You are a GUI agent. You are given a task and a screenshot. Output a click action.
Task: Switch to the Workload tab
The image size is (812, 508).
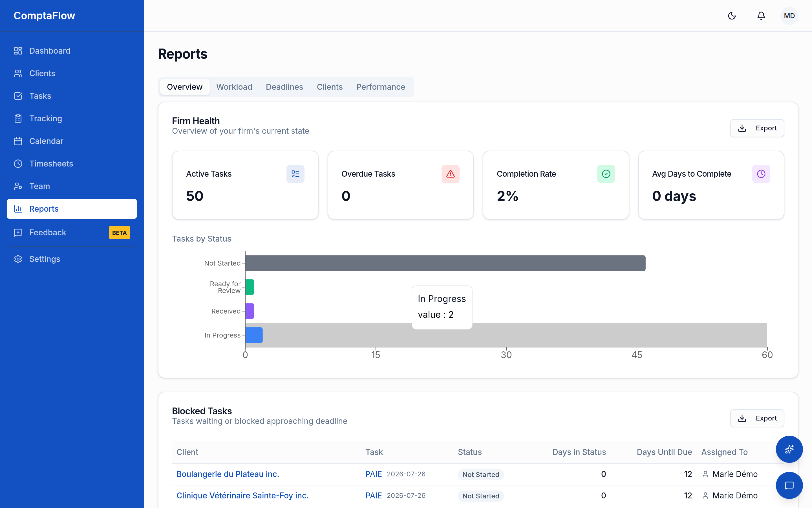pyautogui.click(x=234, y=87)
